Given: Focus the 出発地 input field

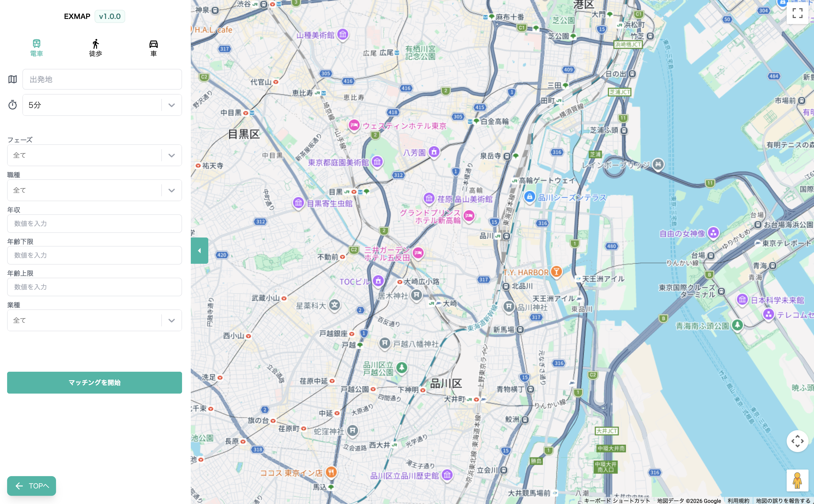Looking at the screenshot, I should point(102,79).
